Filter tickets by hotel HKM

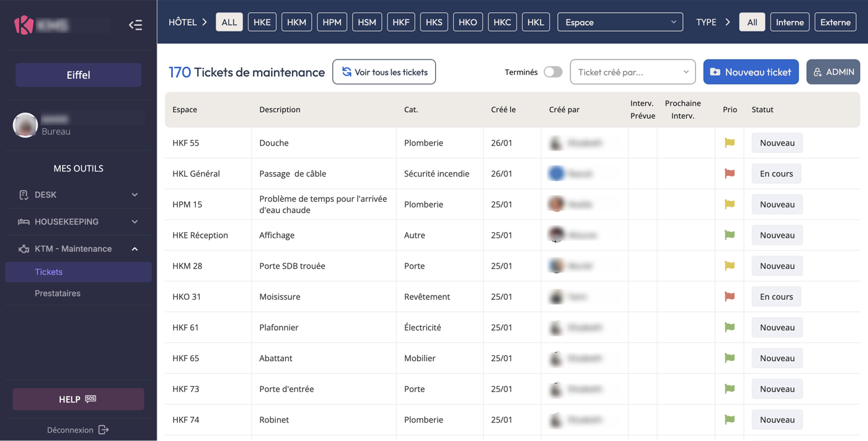[297, 22]
